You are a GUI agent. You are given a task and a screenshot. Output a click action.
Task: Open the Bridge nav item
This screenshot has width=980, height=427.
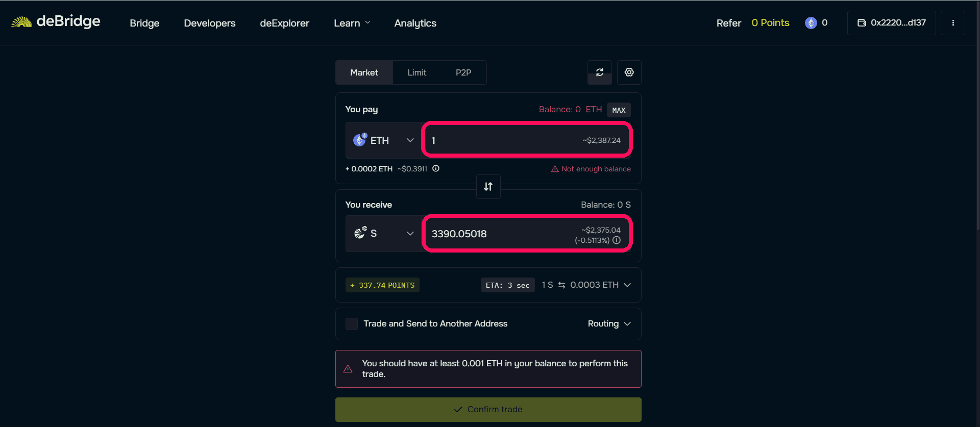(x=144, y=23)
